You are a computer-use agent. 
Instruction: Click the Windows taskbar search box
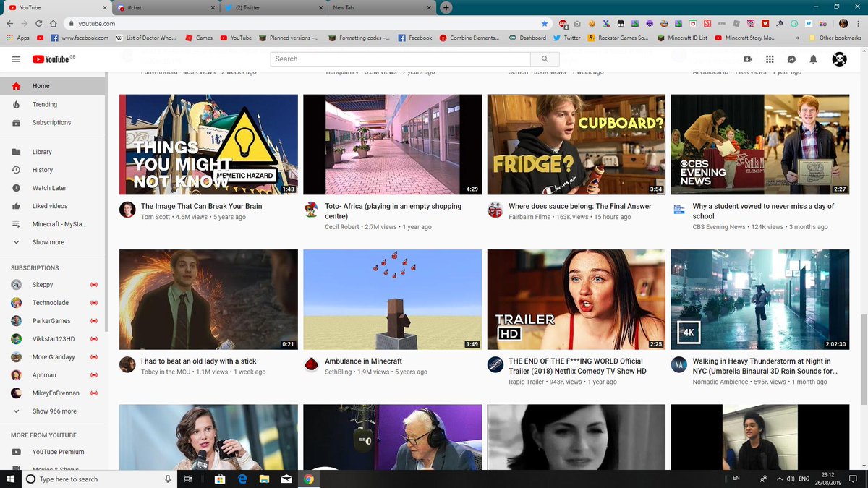click(x=98, y=479)
